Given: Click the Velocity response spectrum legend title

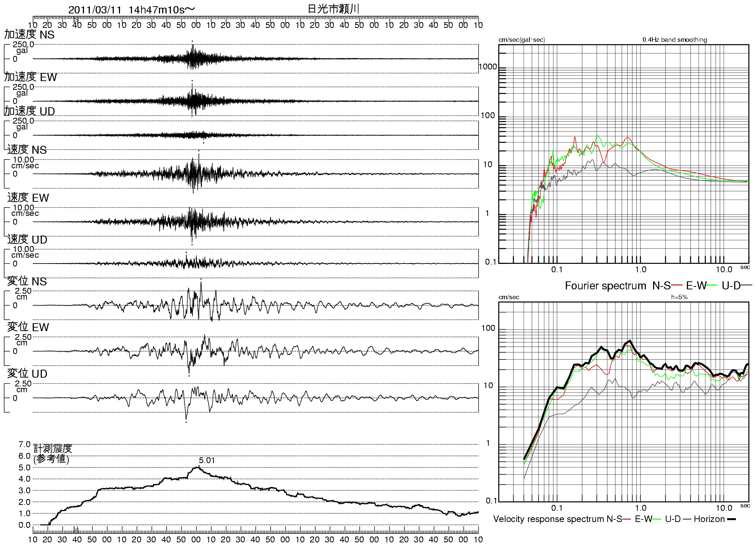Looking at the screenshot, I should 548,519.
